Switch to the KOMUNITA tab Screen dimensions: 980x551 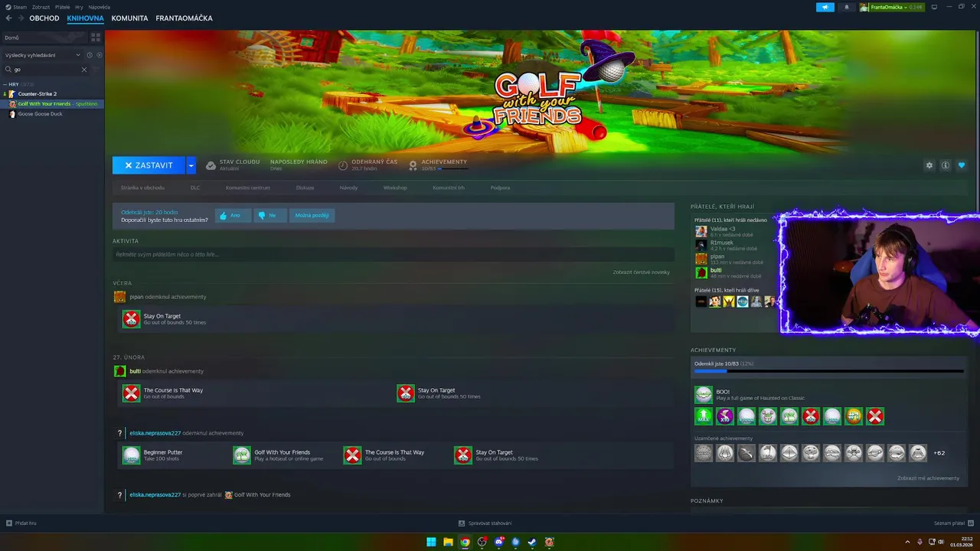click(129, 18)
